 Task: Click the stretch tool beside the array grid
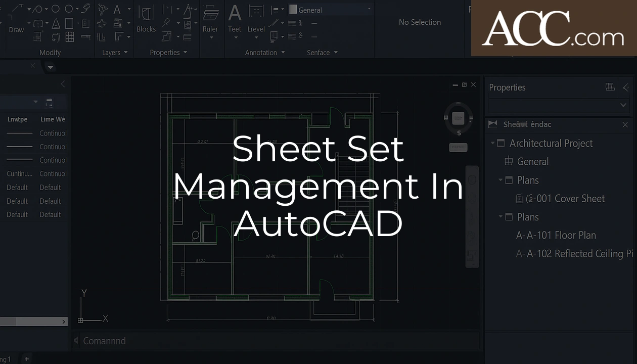point(85,36)
